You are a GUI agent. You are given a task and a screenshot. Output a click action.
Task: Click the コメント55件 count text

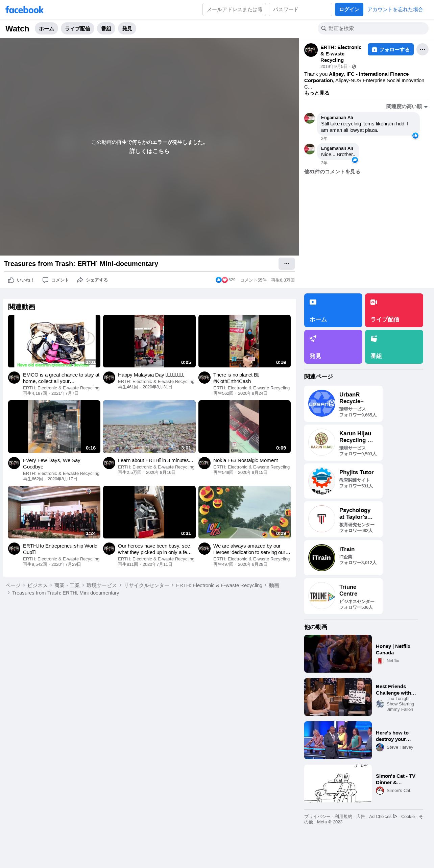coord(253,280)
